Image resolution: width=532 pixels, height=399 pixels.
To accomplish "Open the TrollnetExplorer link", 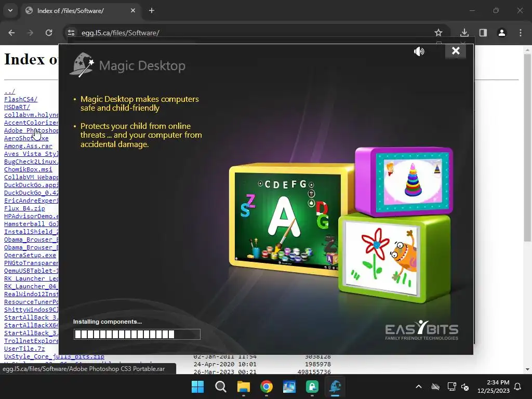I will coord(31,341).
